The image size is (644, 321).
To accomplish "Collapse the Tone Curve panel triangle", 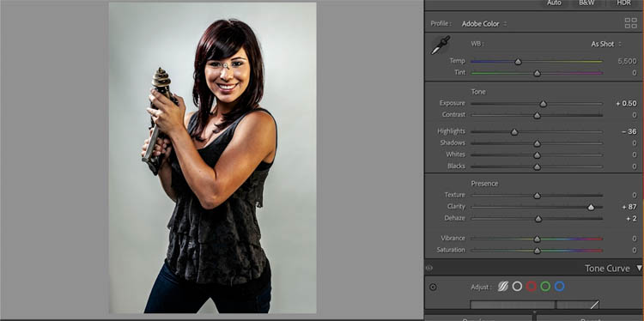I will [639, 268].
